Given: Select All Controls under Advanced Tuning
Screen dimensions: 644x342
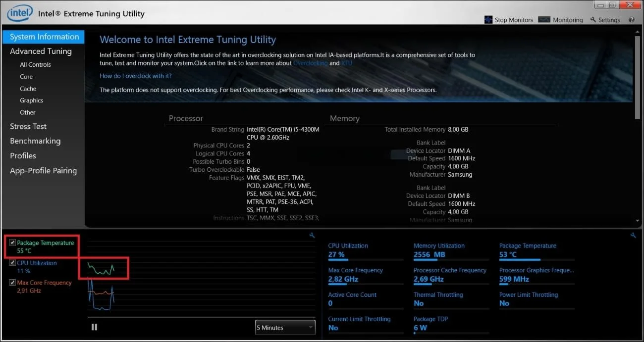Looking at the screenshot, I should point(35,64).
